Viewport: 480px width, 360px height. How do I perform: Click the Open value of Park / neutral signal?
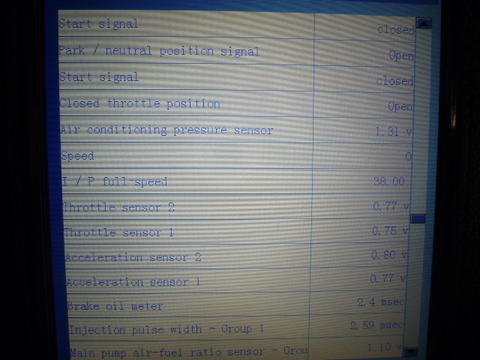401,55
